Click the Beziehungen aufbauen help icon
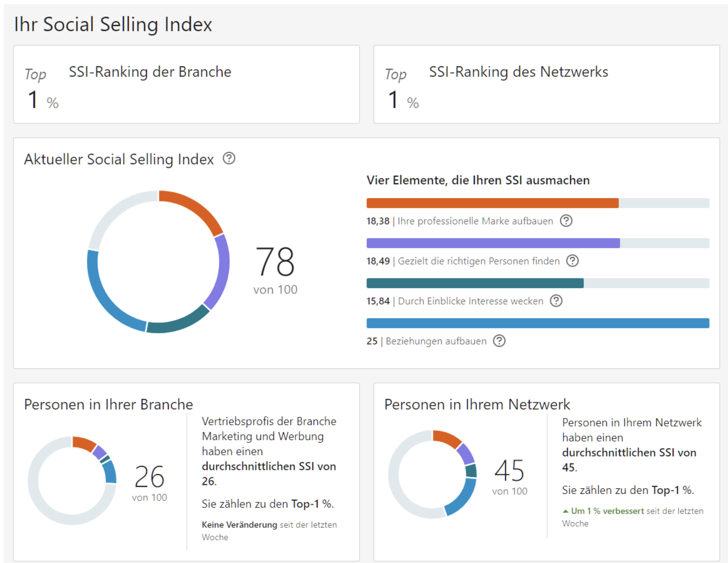Viewport: 728px width, 563px height. tap(499, 341)
